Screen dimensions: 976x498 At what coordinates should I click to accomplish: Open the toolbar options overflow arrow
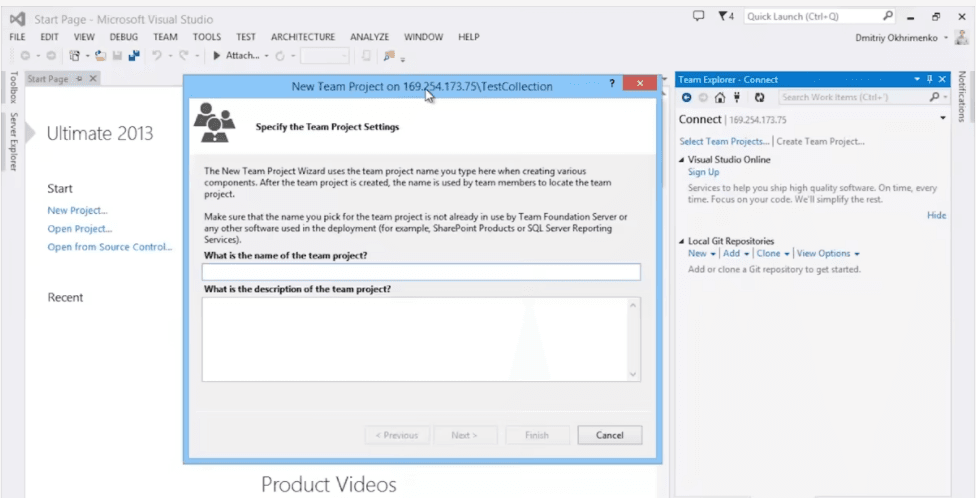(403, 60)
